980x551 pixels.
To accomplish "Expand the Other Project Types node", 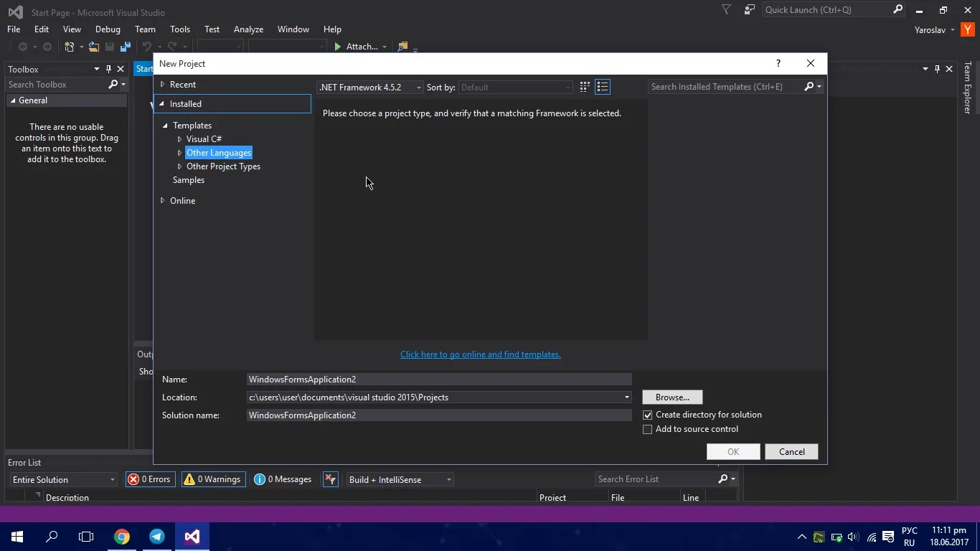I will 180,166.
